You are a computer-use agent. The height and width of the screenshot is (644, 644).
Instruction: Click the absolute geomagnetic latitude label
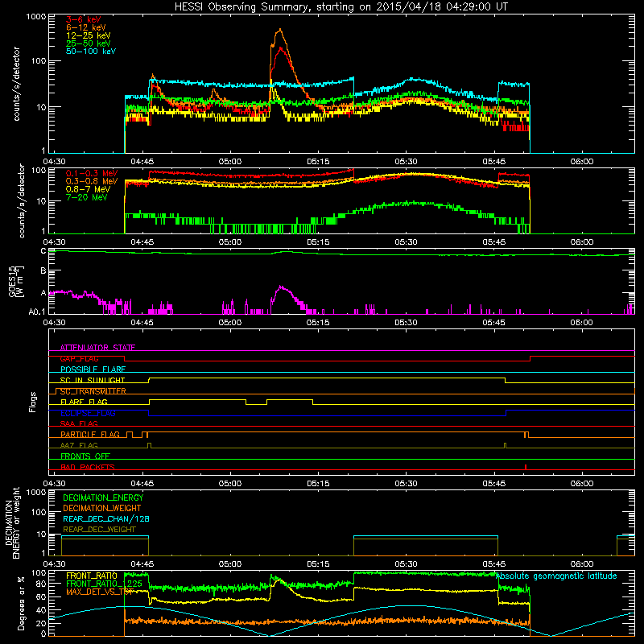(x=556, y=576)
